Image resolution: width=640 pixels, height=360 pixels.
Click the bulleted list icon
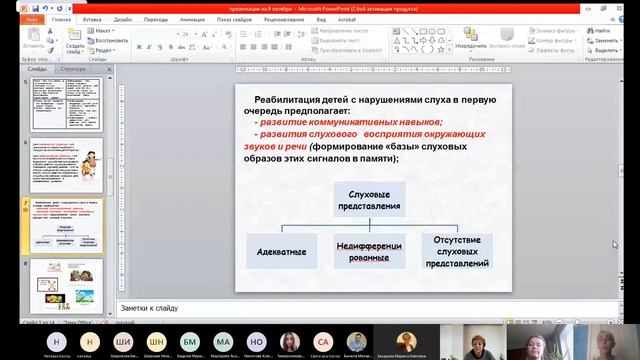click(x=243, y=34)
